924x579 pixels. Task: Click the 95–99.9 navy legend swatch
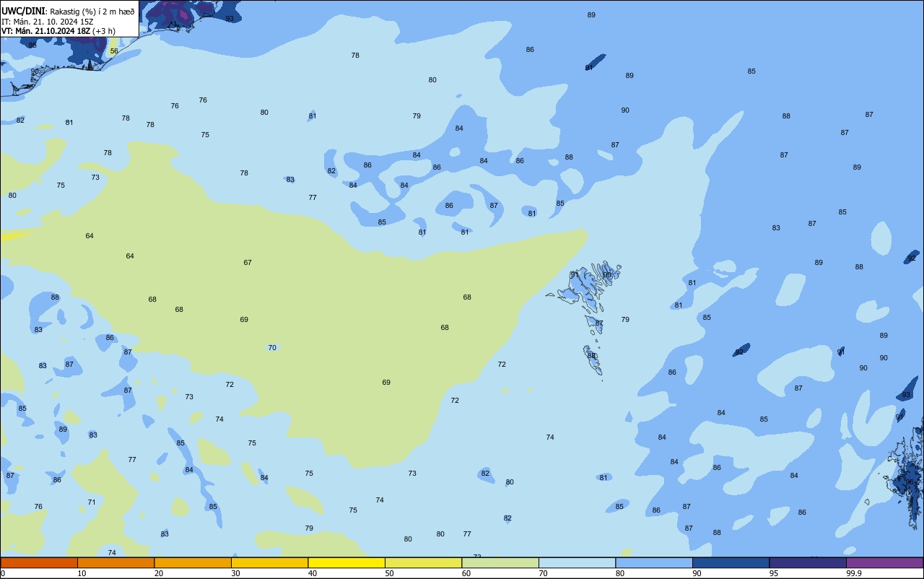tap(808, 562)
